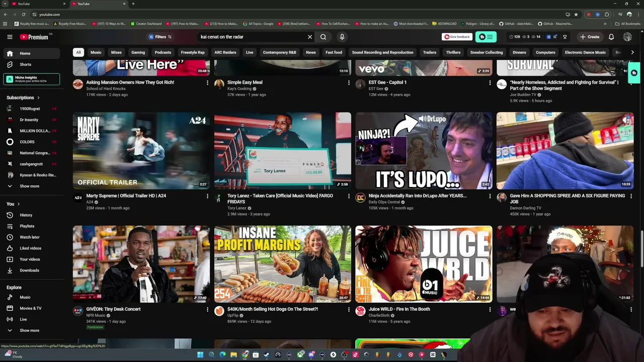Open the All Bookmarks folder
The width and height of the screenshot is (644, 362).
(628, 24)
